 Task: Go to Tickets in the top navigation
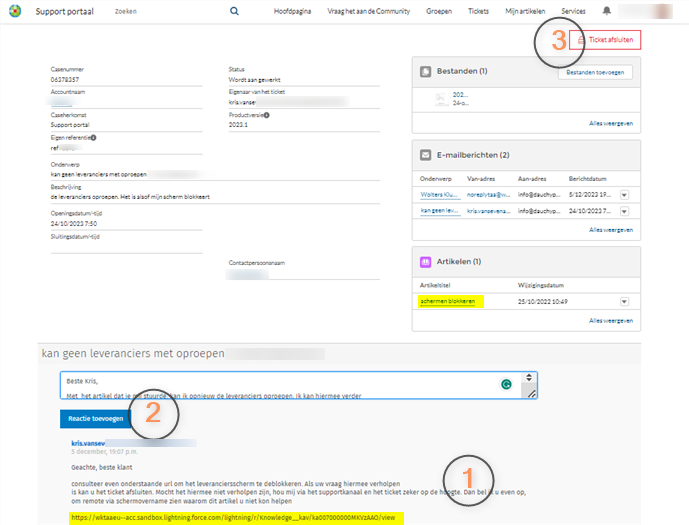pos(478,11)
